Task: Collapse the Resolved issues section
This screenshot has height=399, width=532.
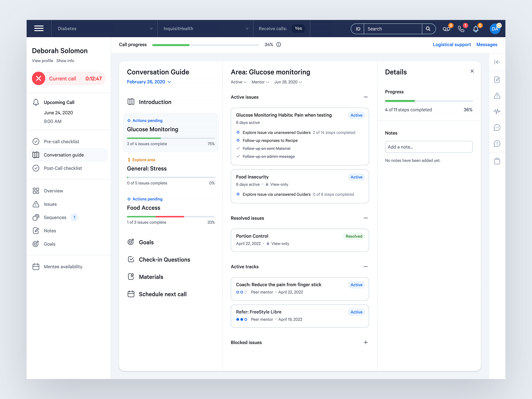Action: click(x=366, y=218)
